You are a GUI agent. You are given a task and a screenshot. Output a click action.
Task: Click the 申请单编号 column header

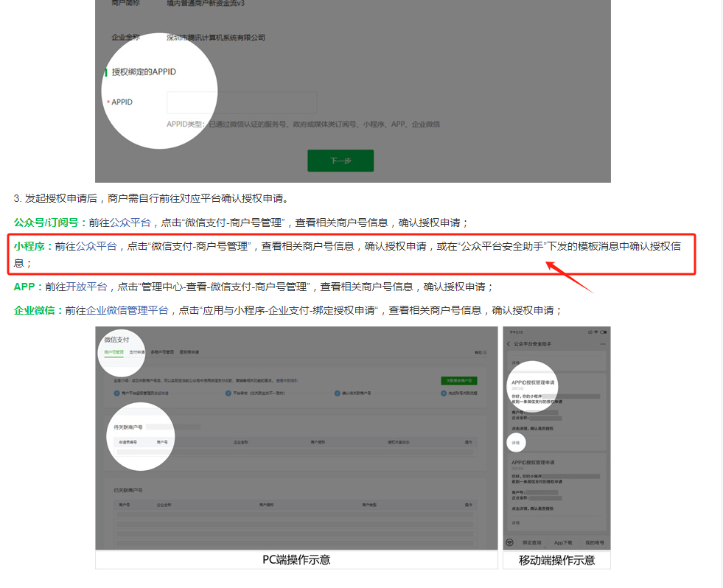point(128,442)
